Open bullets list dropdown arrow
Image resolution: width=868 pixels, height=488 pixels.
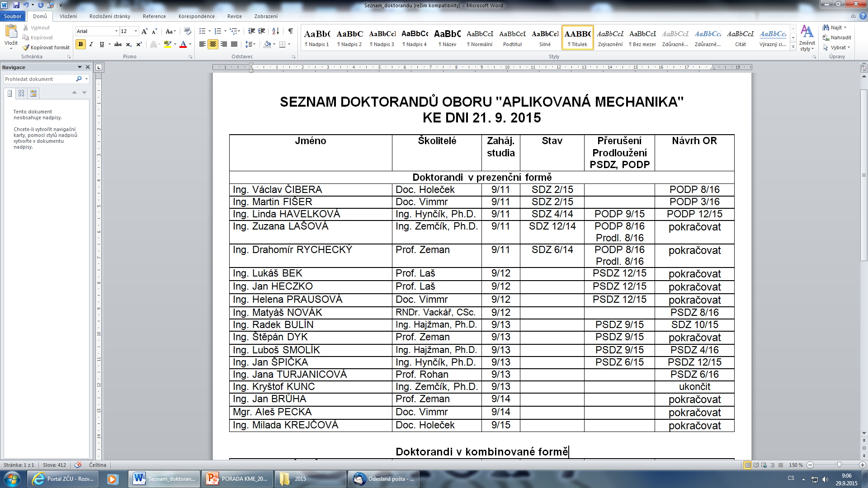pyautogui.click(x=210, y=31)
